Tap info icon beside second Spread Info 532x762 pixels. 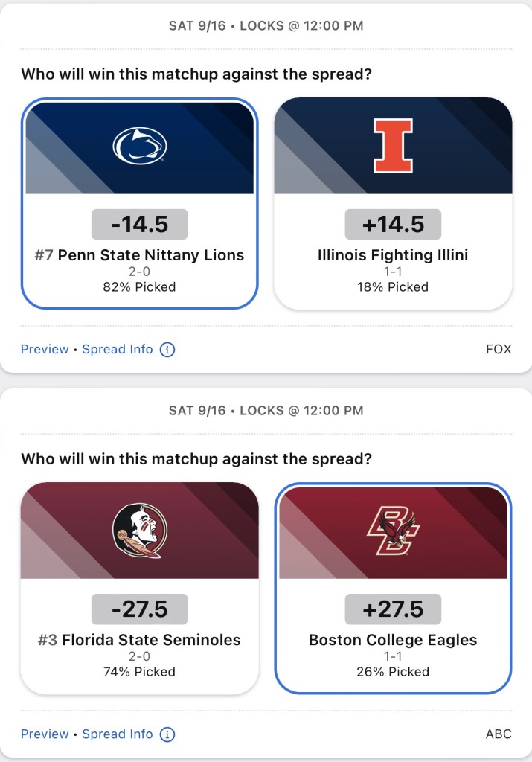point(167,734)
